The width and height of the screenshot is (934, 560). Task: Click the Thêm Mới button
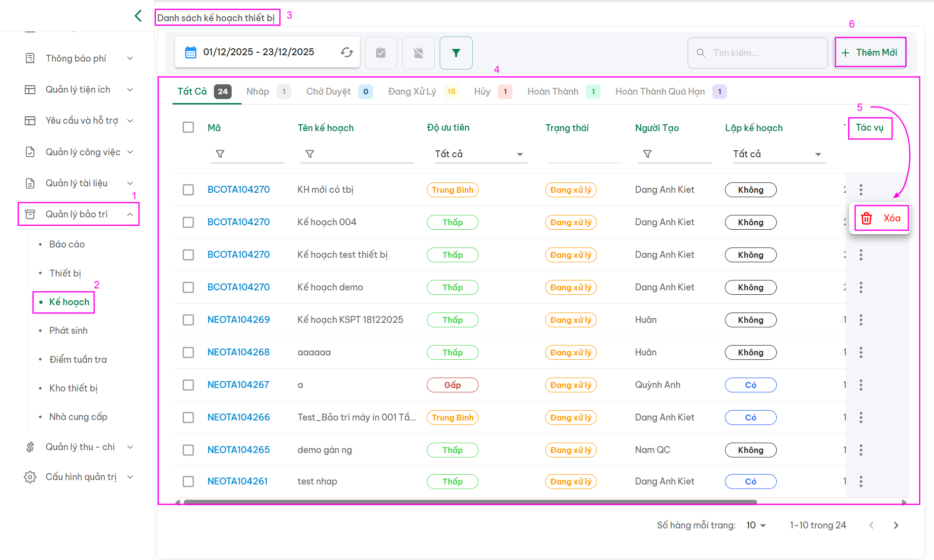click(870, 52)
